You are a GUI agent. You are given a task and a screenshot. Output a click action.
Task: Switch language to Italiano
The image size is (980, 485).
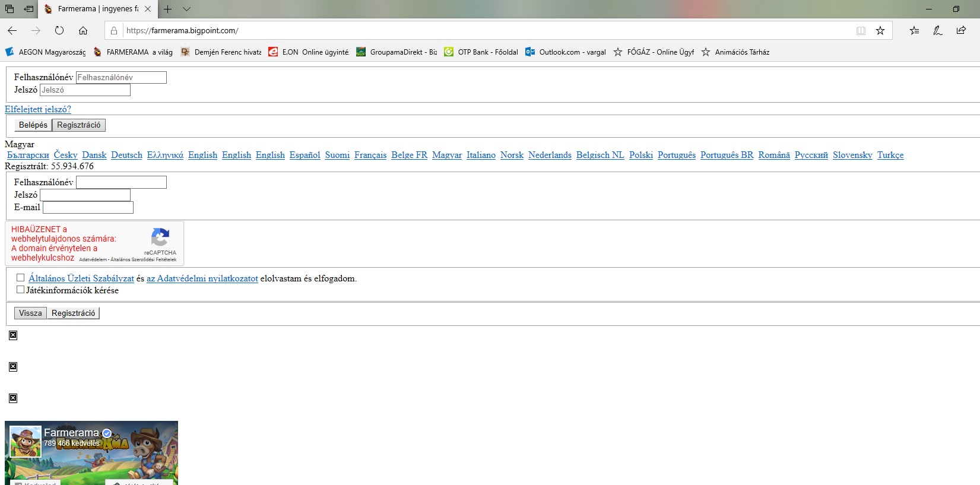[481, 155]
